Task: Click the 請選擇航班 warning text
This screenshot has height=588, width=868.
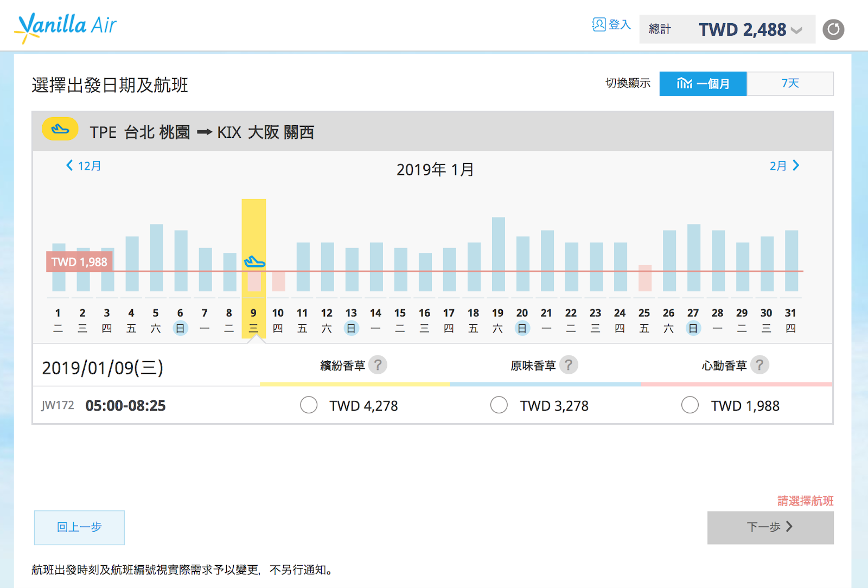Action: coord(806,501)
